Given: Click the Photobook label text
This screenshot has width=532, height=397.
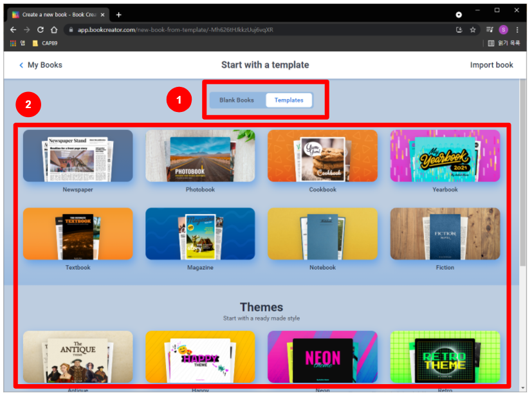Looking at the screenshot, I should 200,190.
